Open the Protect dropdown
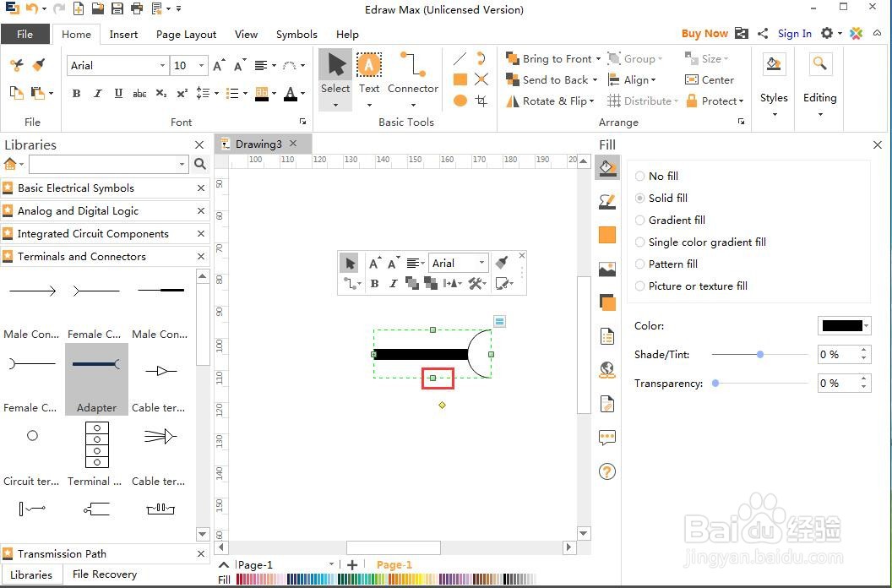 741,101
